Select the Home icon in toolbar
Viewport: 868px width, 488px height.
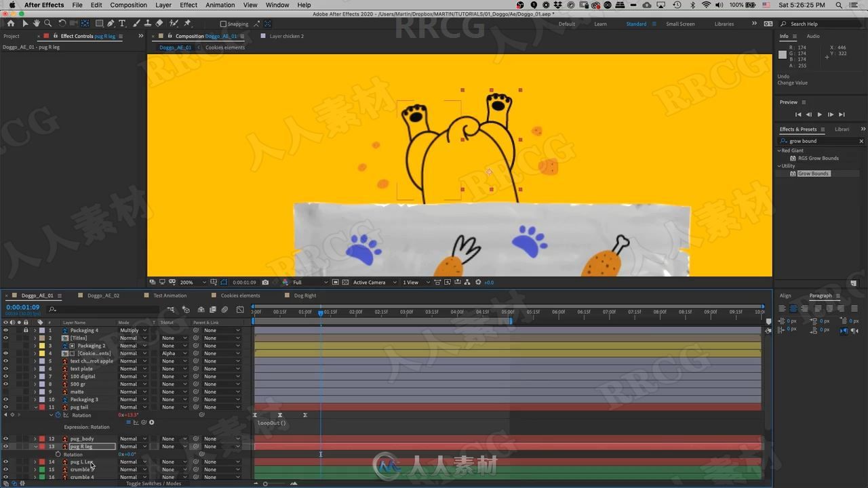click(10, 23)
